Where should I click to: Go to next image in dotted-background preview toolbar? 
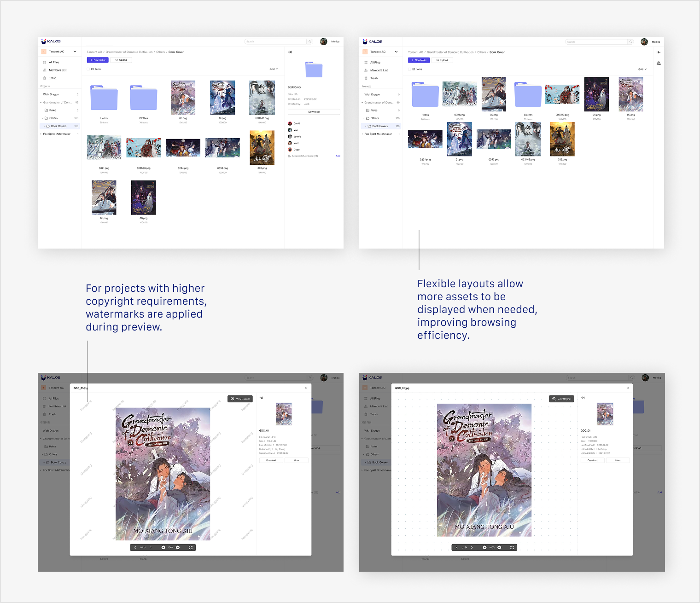pos(472,547)
